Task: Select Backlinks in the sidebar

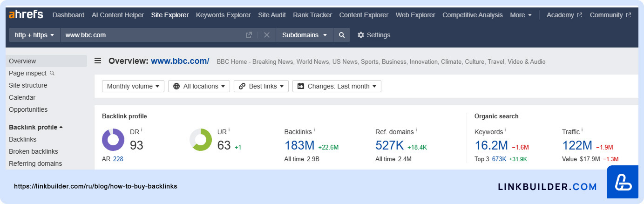Action: click(x=22, y=139)
